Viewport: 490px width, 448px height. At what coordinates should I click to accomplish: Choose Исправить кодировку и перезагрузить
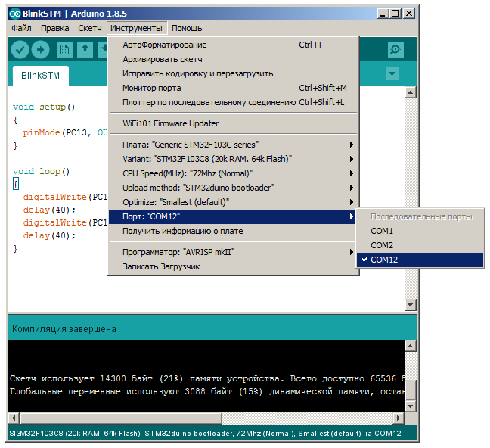click(x=233, y=73)
